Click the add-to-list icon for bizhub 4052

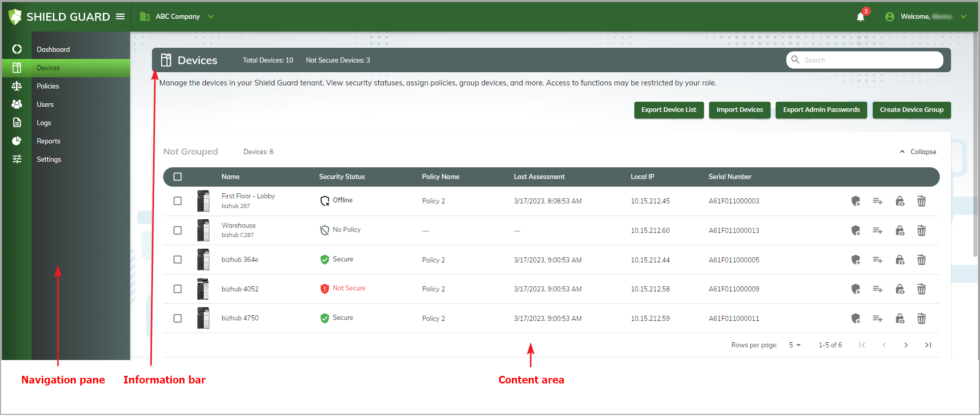877,289
